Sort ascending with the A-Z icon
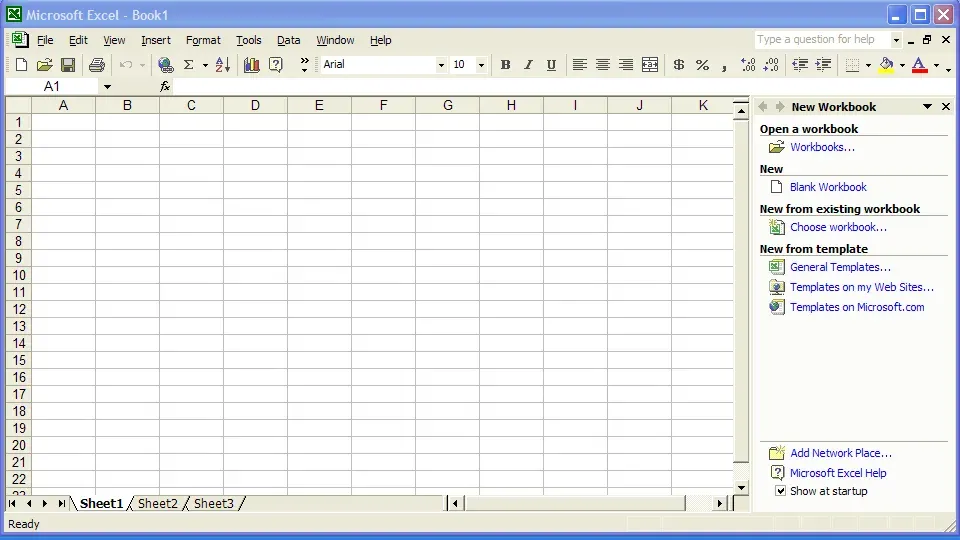 point(223,65)
